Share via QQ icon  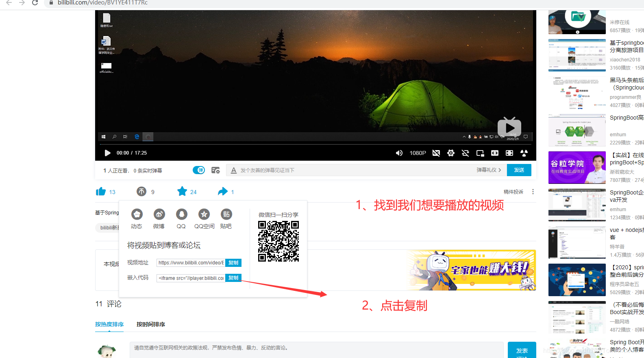tap(182, 214)
